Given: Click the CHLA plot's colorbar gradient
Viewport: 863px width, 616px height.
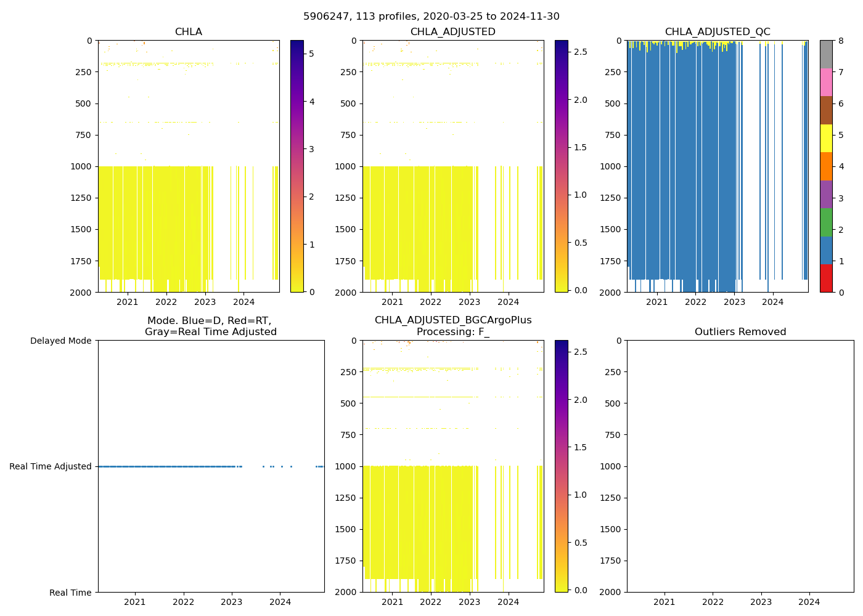Looking at the screenshot, I should (x=297, y=166).
